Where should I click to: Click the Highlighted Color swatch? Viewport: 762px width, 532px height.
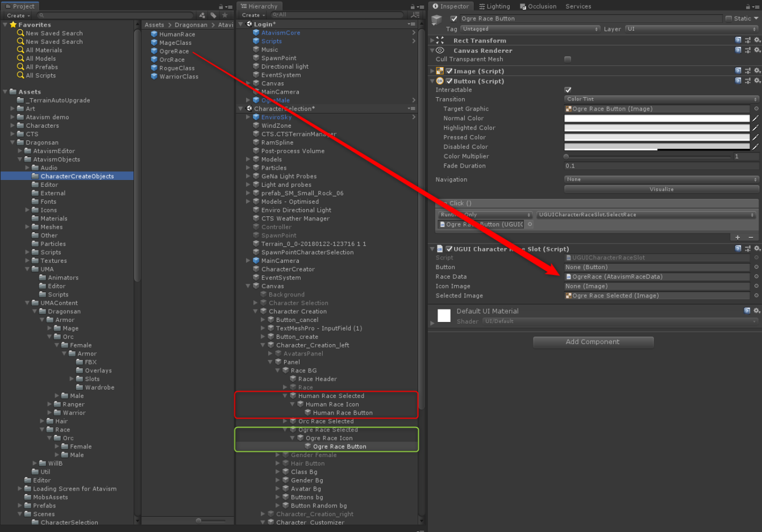point(657,128)
